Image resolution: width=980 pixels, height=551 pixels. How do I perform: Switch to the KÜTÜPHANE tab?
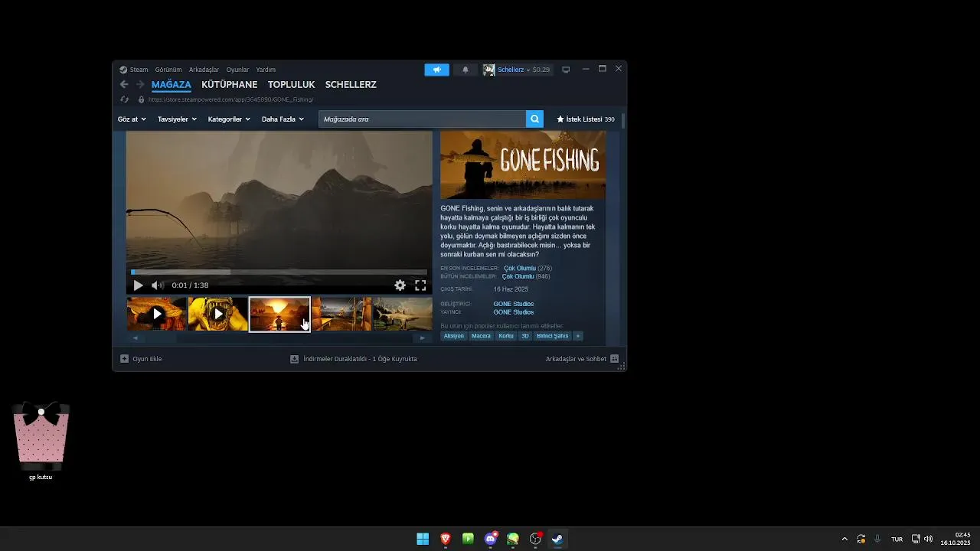[230, 84]
